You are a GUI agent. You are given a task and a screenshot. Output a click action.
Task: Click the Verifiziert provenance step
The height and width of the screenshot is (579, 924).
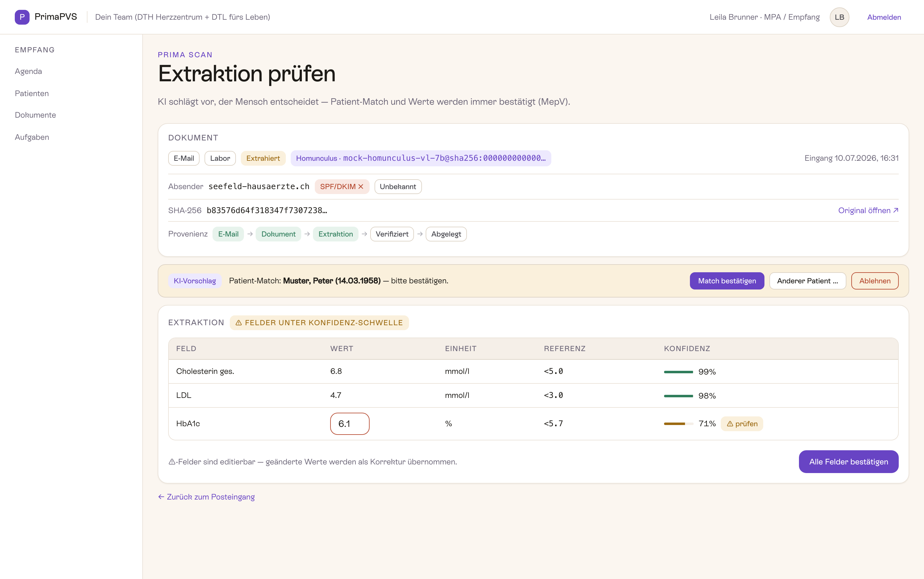pyautogui.click(x=392, y=234)
